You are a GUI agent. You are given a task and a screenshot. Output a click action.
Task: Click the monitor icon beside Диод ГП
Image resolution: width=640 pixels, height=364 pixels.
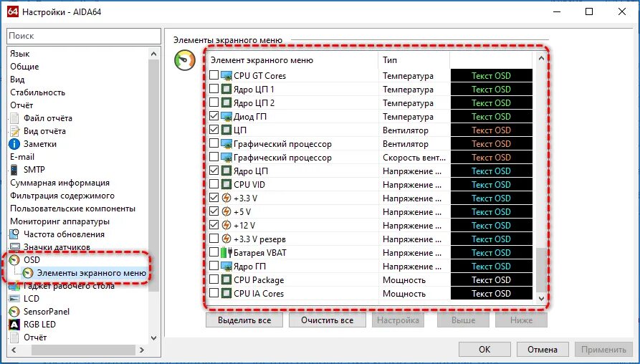coord(226,117)
